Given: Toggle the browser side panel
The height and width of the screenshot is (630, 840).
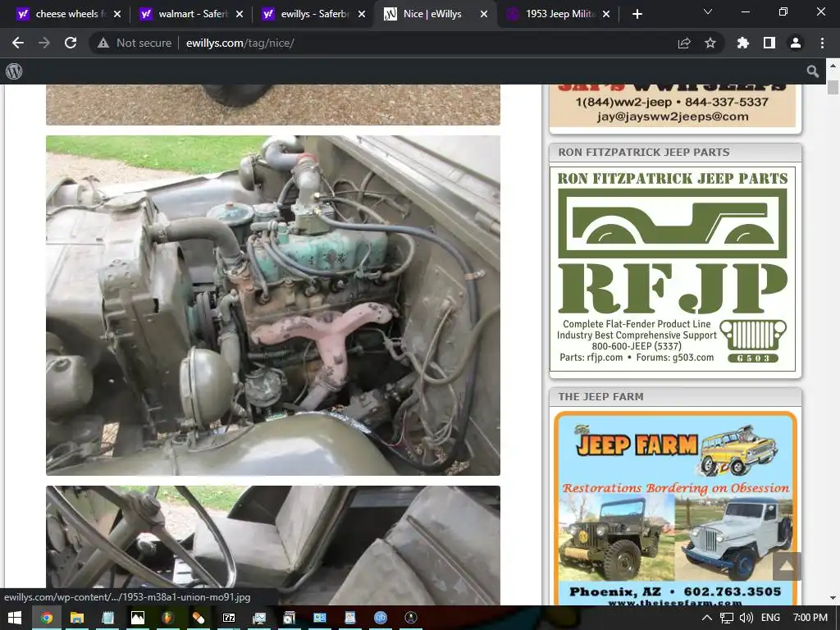Looking at the screenshot, I should coord(769,43).
